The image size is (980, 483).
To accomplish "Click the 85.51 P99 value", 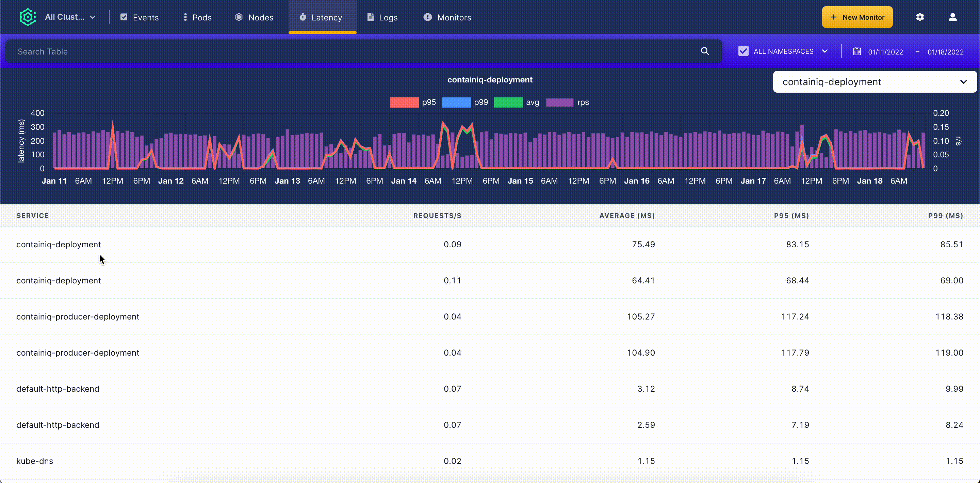I will pos(951,245).
